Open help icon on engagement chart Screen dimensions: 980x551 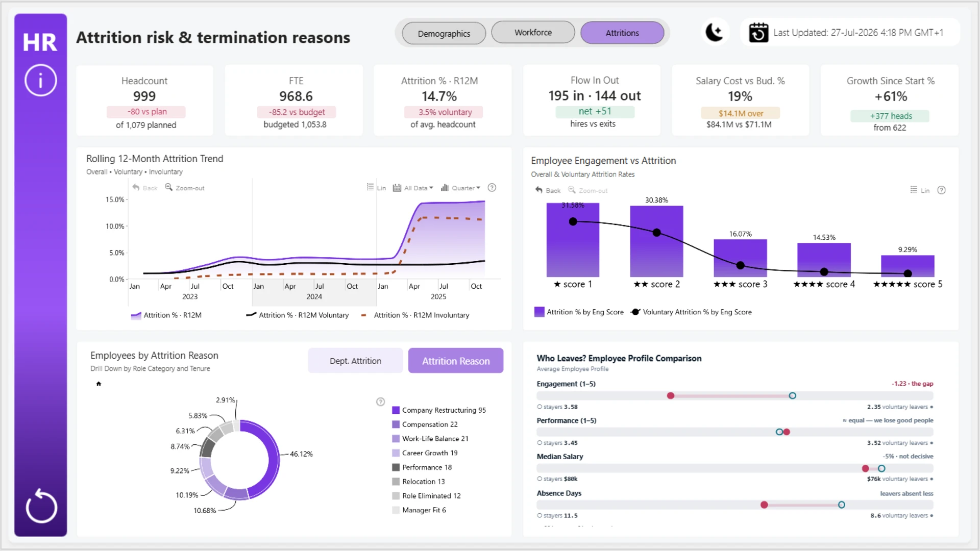[942, 190]
